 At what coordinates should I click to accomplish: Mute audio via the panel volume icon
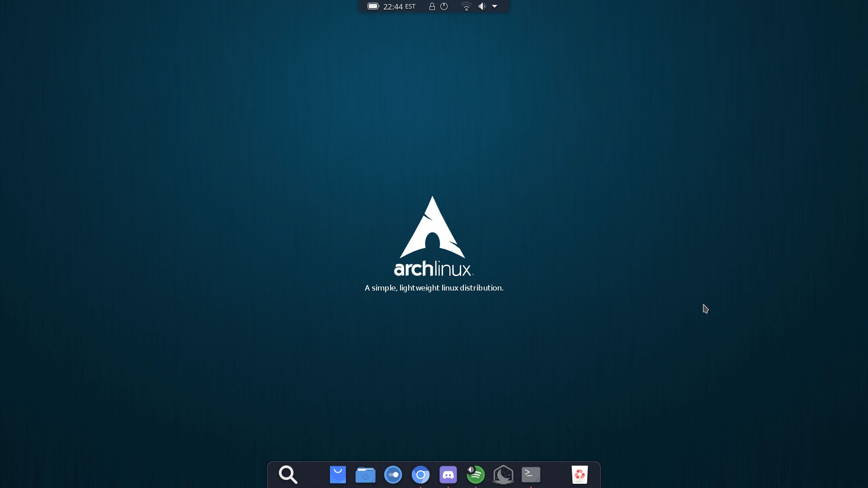pyautogui.click(x=482, y=6)
